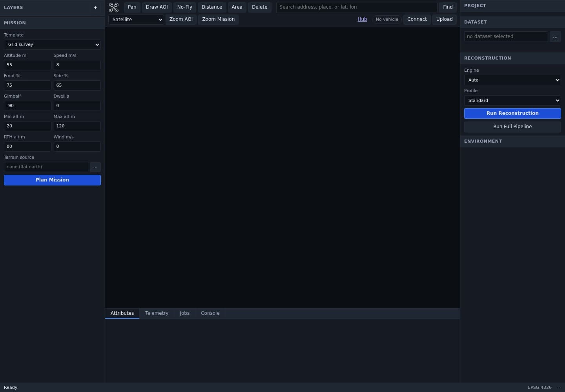Focus the address search field
The height and width of the screenshot is (392, 565).
point(357,7)
